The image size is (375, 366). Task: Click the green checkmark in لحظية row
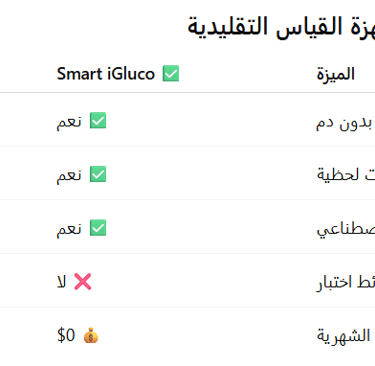pyautogui.click(x=98, y=174)
